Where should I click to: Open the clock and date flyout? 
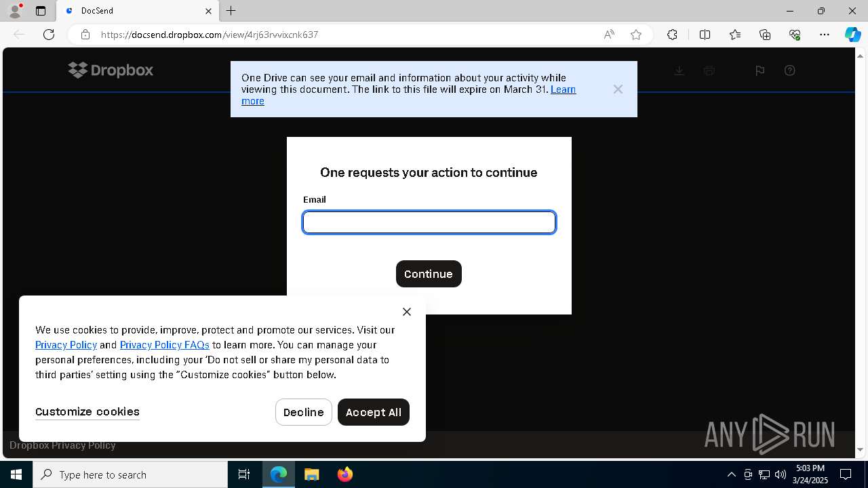[x=810, y=474]
